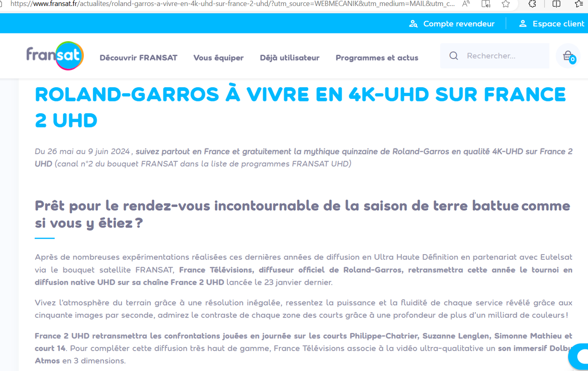Click the immersive reader icon in address bar

point(486,4)
